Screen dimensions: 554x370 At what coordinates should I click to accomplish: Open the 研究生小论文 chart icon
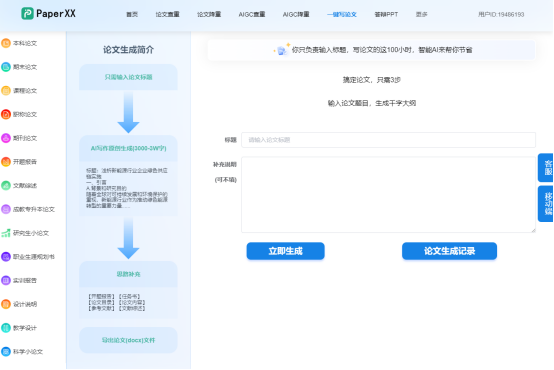click(x=6, y=233)
